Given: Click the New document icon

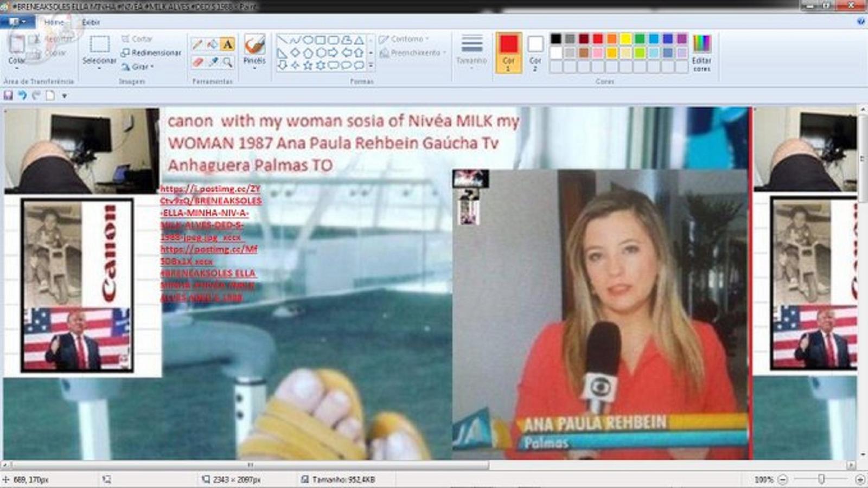Looking at the screenshot, I should pos(50,95).
